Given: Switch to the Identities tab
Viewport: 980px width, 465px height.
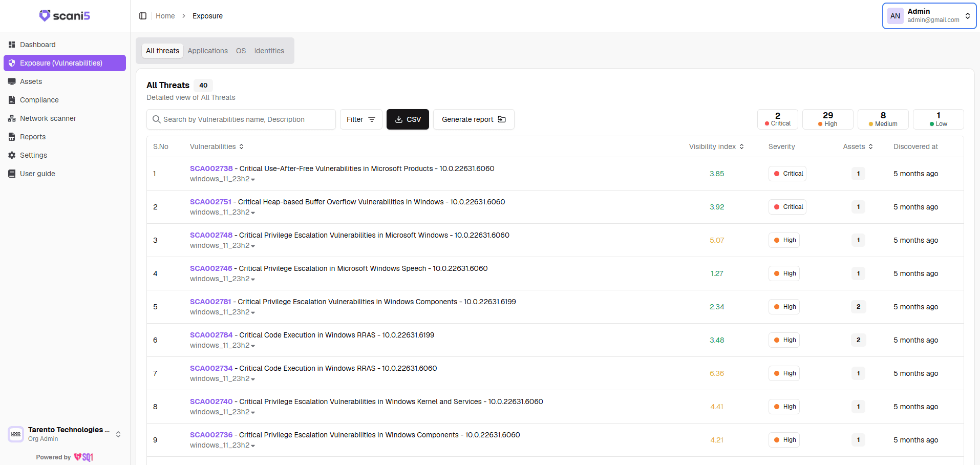Looking at the screenshot, I should pyautogui.click(x=269, y=51).
